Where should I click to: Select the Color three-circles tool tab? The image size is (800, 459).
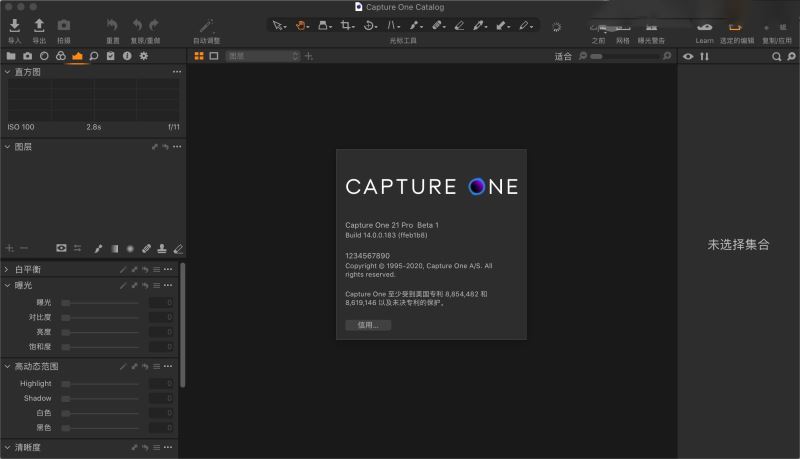coord(60,57)
